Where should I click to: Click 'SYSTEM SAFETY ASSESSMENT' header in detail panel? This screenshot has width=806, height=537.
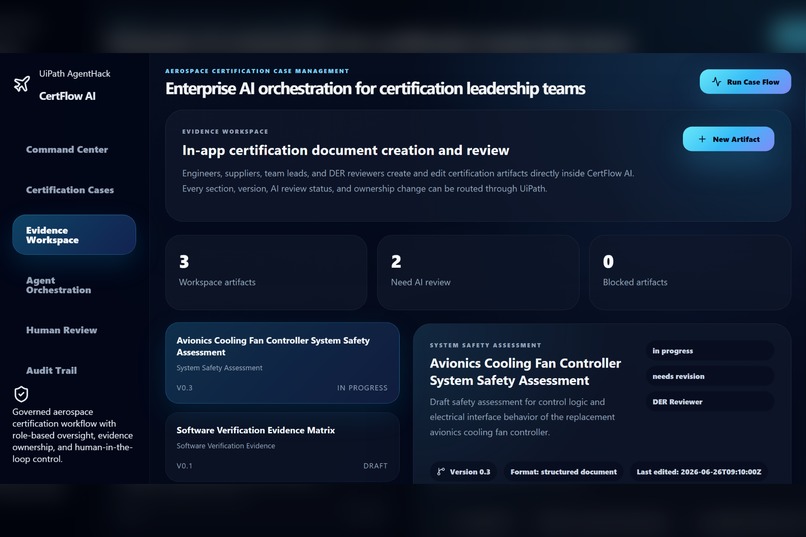[485, 345]
